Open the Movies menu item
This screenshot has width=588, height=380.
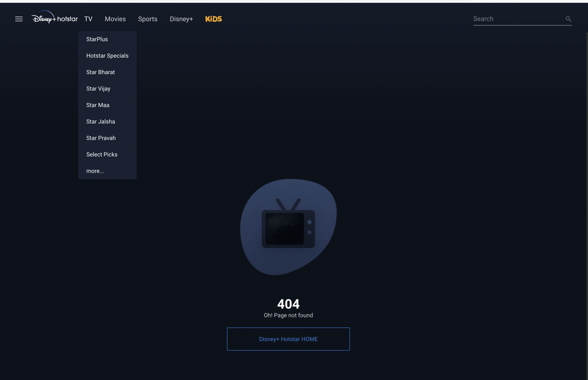[x=115, y=19]
